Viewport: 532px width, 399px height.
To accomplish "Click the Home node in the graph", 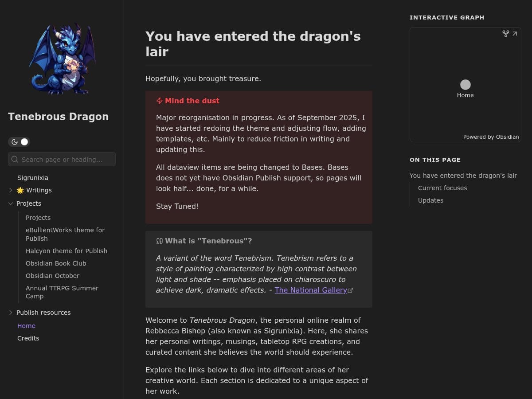I will coord(465,85).
